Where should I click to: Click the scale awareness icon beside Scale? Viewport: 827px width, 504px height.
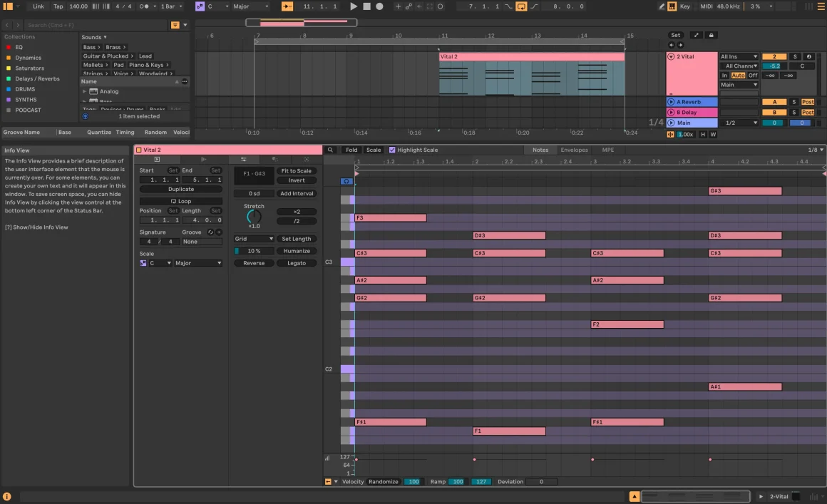[x=143, y=263]
